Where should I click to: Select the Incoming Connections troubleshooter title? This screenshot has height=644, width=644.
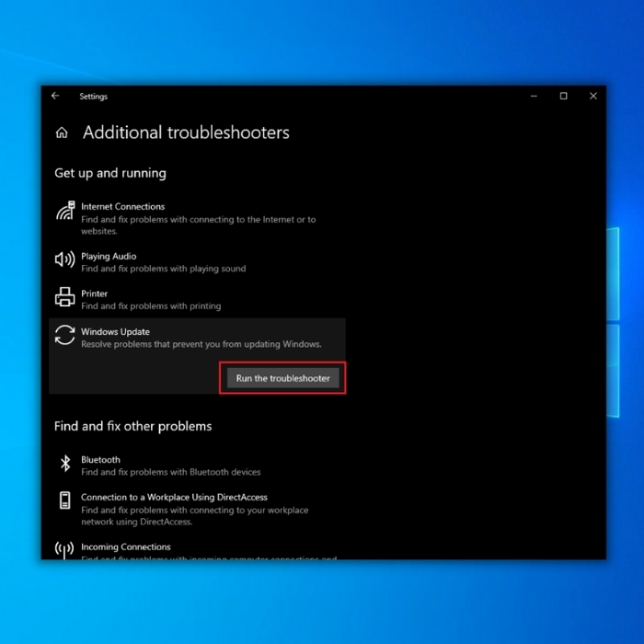tap(126, 546)
